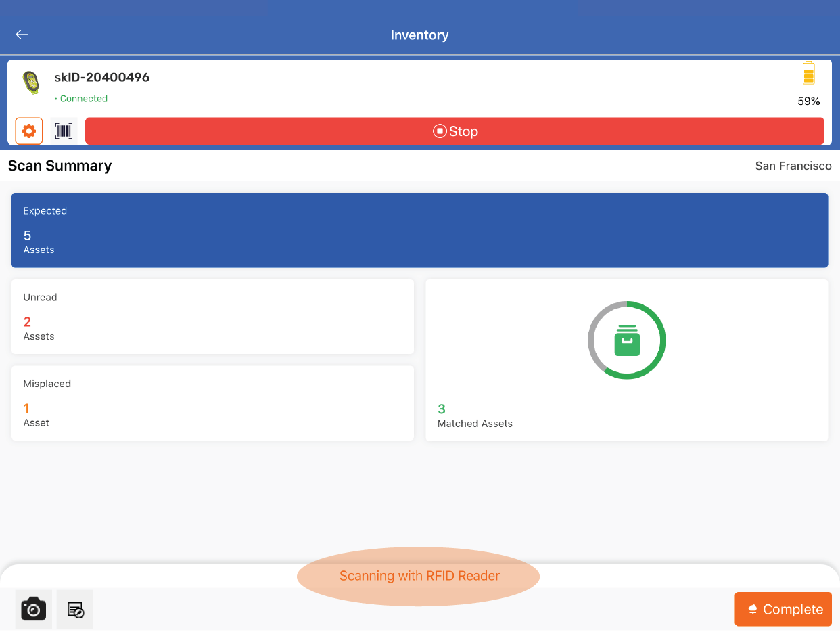Open the Misplaced 1 Asset card
This screenshot has width=840, height=632.
pos(212,403)
